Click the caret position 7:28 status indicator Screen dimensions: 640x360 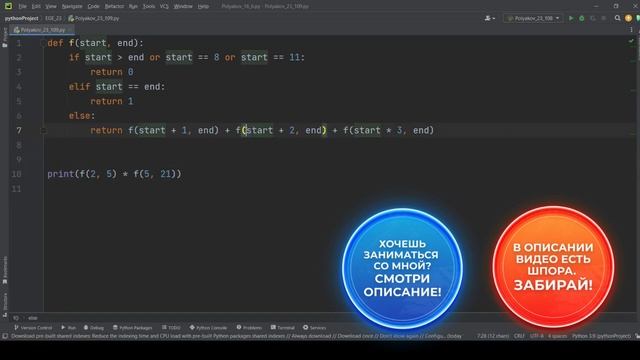(x=493, y=336)
